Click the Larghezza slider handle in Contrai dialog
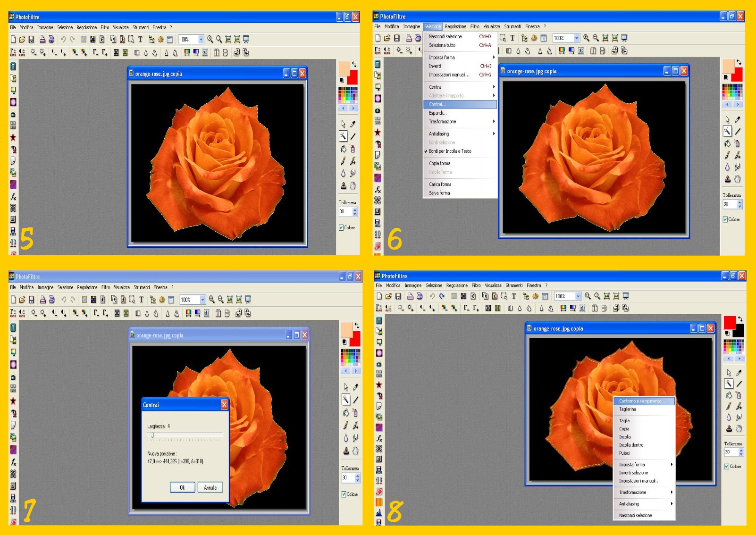 pos(152,435)
